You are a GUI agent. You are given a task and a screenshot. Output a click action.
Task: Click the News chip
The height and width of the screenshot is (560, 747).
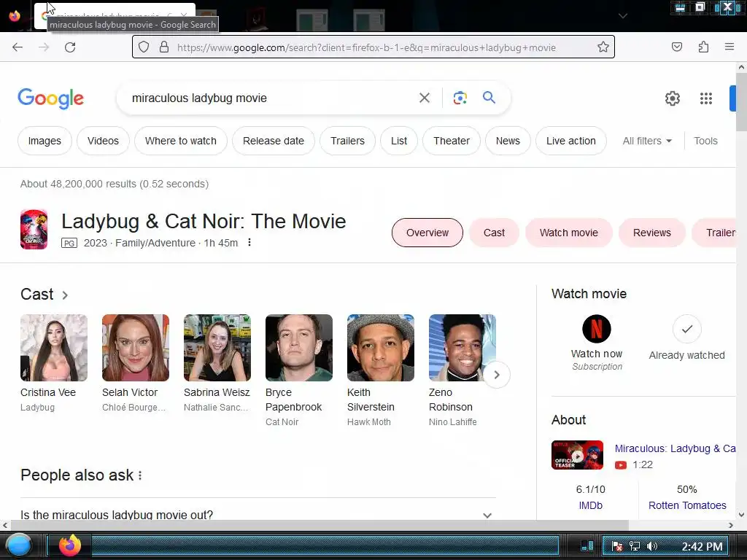pos(508,141)
